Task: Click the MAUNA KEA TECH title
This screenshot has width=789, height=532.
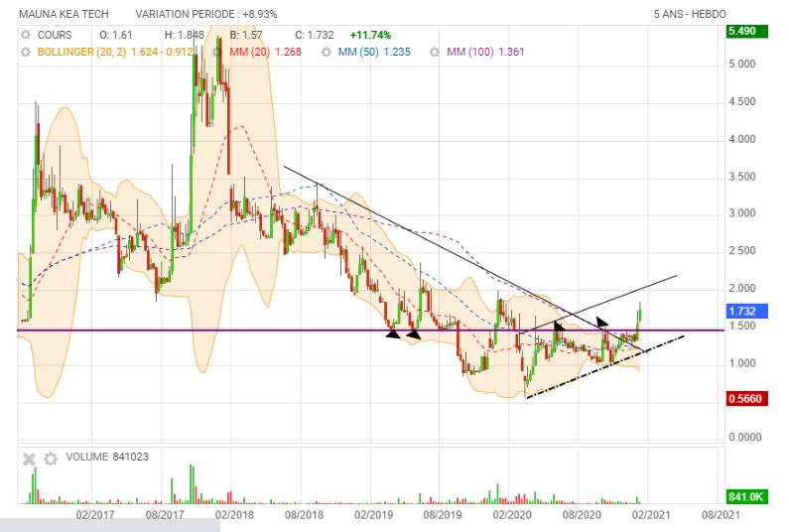Action: pos(64,14)
